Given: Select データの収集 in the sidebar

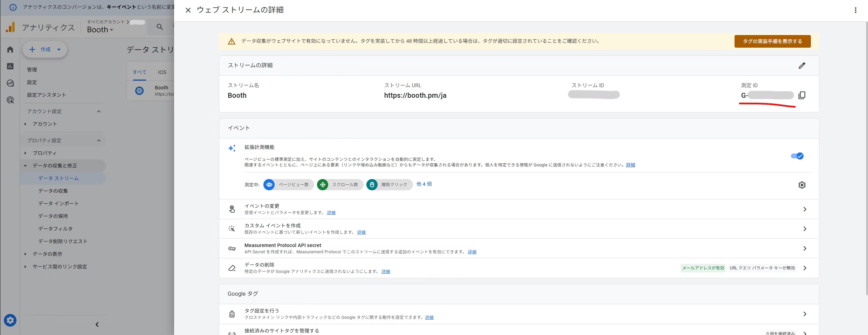Looking at the screenshot, I should tap(53, 191).
